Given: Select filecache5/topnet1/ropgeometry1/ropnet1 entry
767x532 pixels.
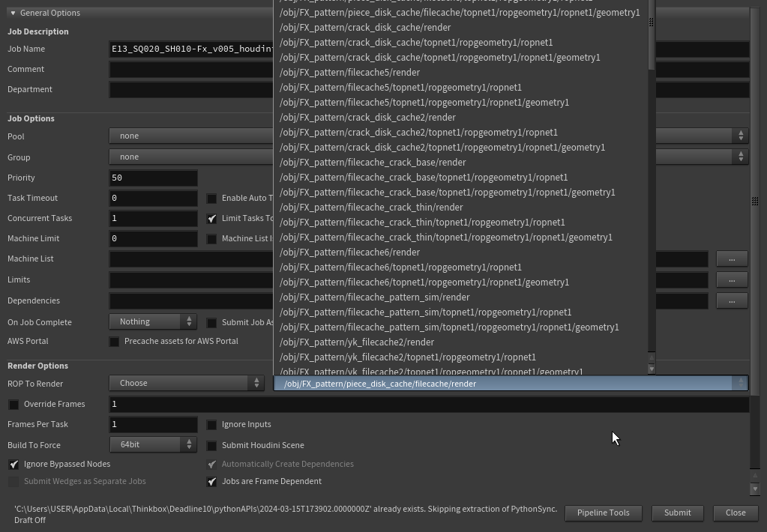Looking at the screenshot, I should (460, 88).
